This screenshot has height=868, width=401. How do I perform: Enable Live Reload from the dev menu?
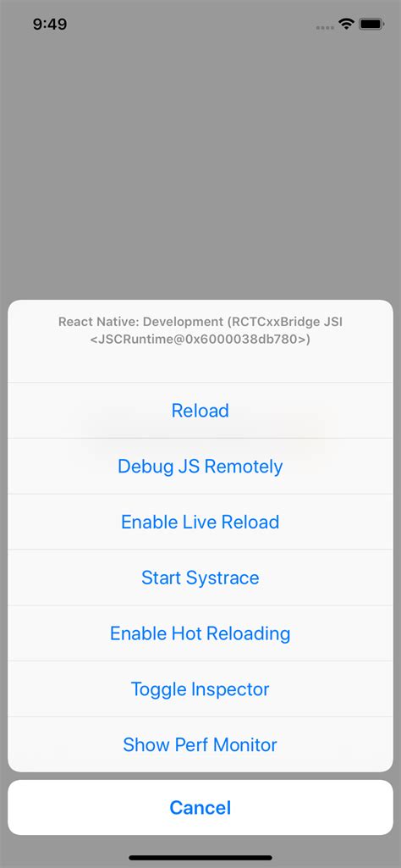pos(200,522)
